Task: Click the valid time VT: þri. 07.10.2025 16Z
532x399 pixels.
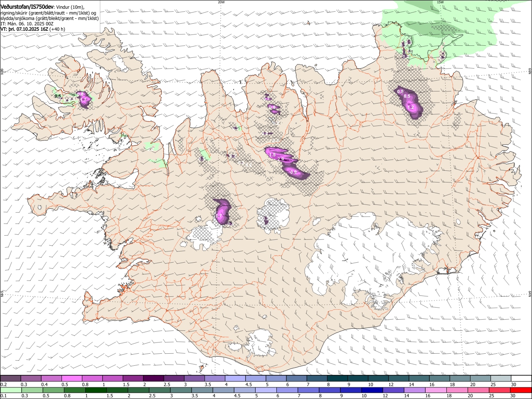Action: pos(24,29)
